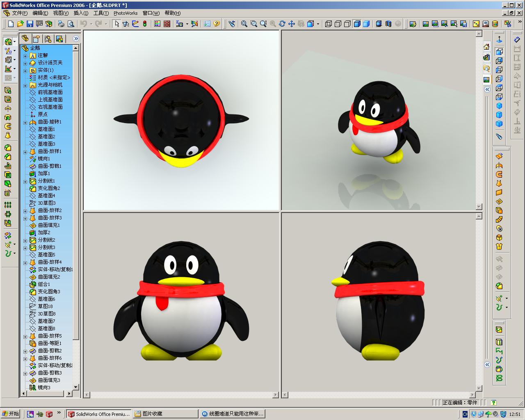Switch to Wireframe display mode

[x=328, y=24]
